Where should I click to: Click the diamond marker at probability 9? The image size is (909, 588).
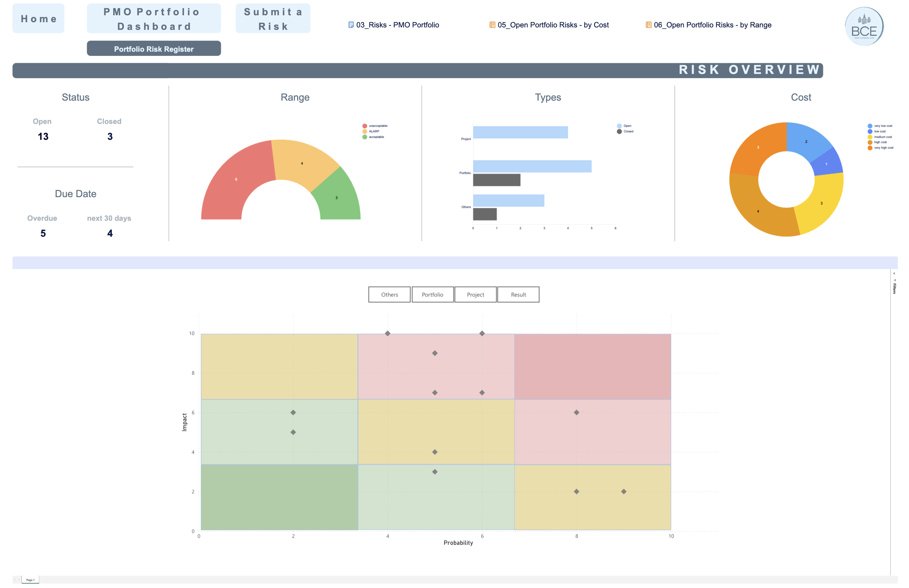[x=624, y=492]
